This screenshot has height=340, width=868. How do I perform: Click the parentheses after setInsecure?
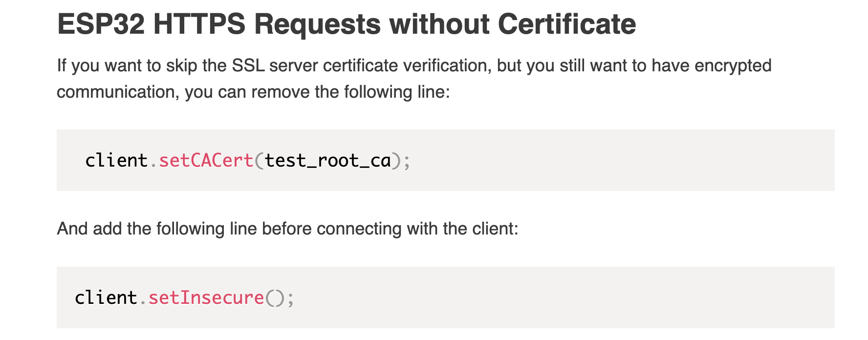click(275, 297)
